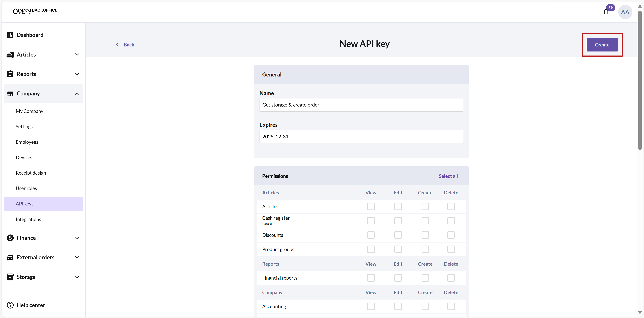Click the 'Cash register layout' row label
Screen dimensions: 644x318
[x=276, y=221]
